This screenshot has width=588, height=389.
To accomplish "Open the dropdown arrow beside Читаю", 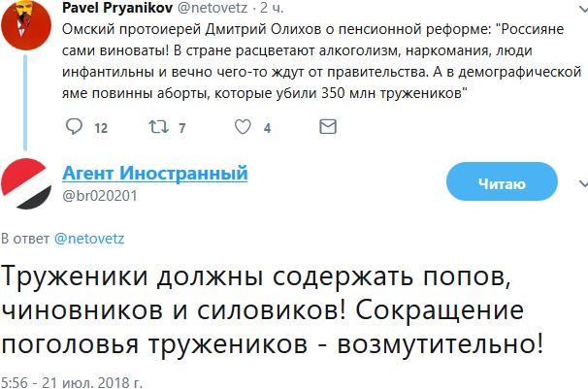I will point(581,182).
